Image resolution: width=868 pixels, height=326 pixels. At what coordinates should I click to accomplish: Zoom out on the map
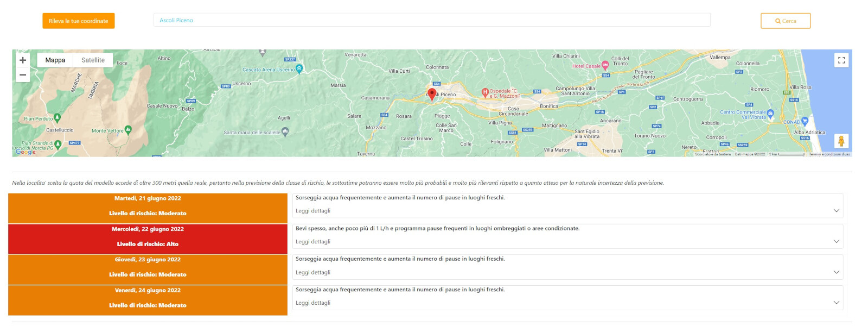pos(23,75)
